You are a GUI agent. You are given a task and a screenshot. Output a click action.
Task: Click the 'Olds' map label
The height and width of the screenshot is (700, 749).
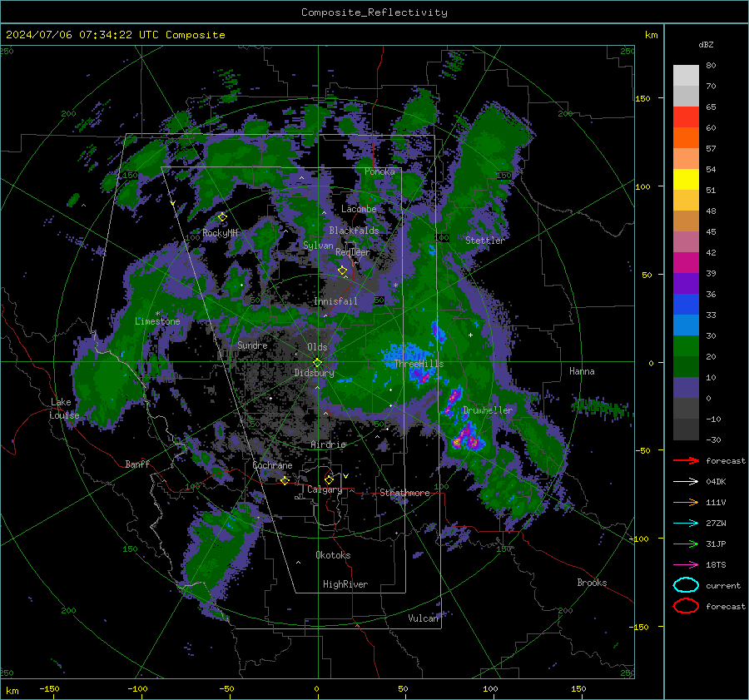317,347
